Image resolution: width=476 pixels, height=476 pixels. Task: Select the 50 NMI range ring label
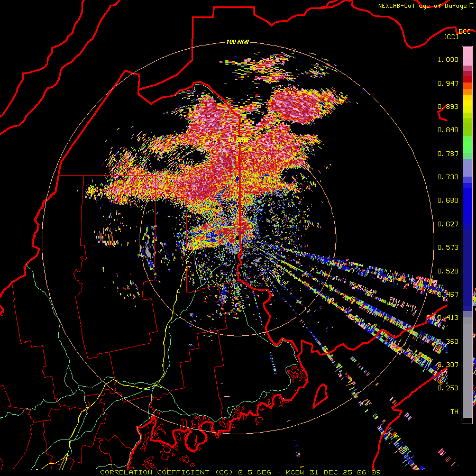[x=237, y=140]
